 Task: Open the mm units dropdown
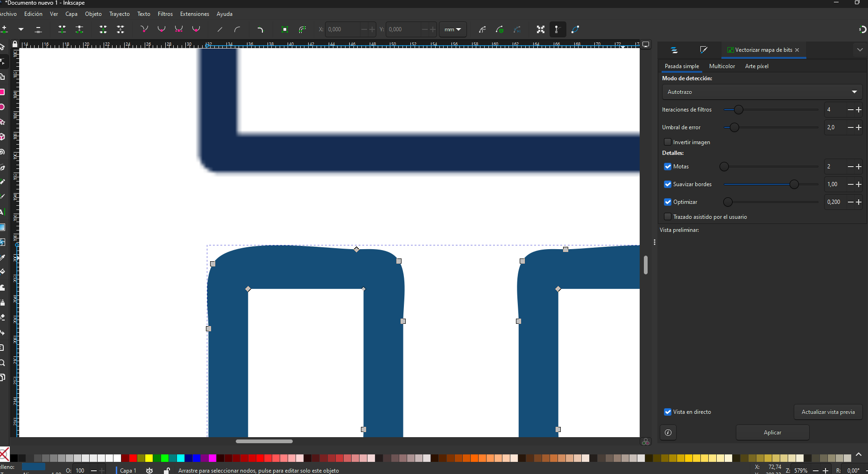pos(452,29)
